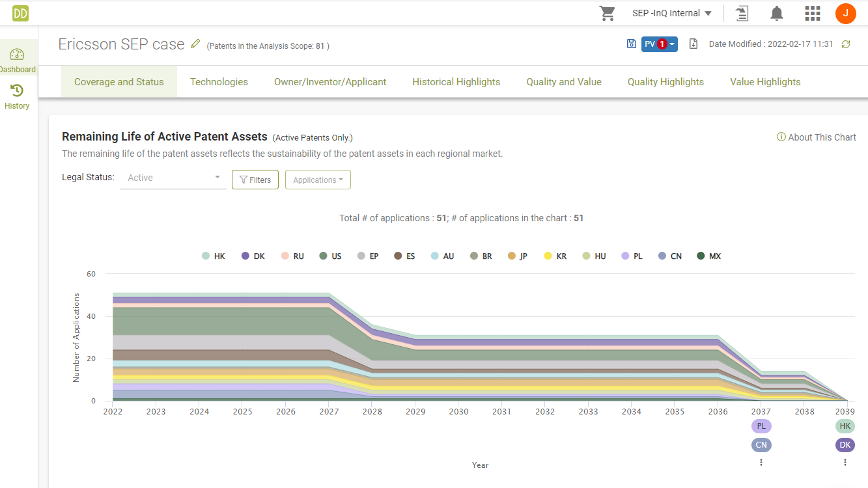Open Historical Highlights tab
The height and width of the screenshot is (488, 868).
[456, 82]
